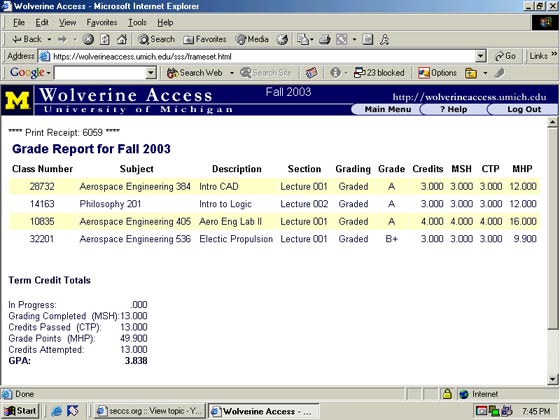Viewport: 560px width, 420px height.
Task: Click the Go button
Action: [x=505, y=56]
